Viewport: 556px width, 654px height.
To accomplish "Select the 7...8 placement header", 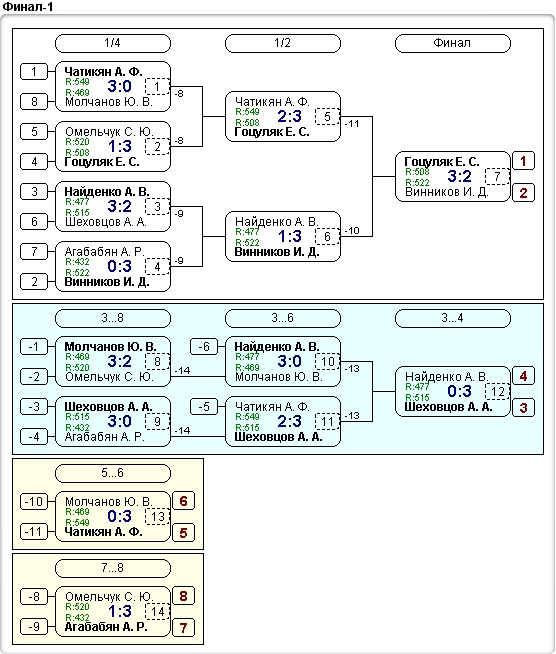I will [x=113, y=568].
